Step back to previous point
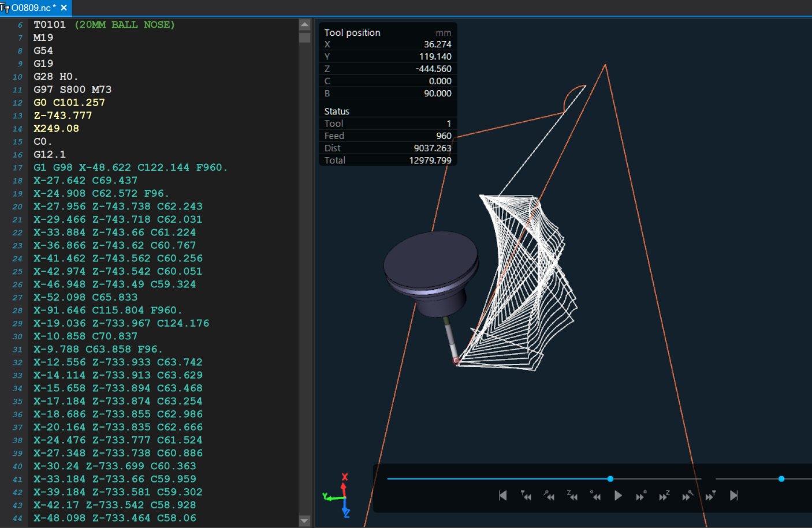The image size is (812, 528). click(595, 496)
